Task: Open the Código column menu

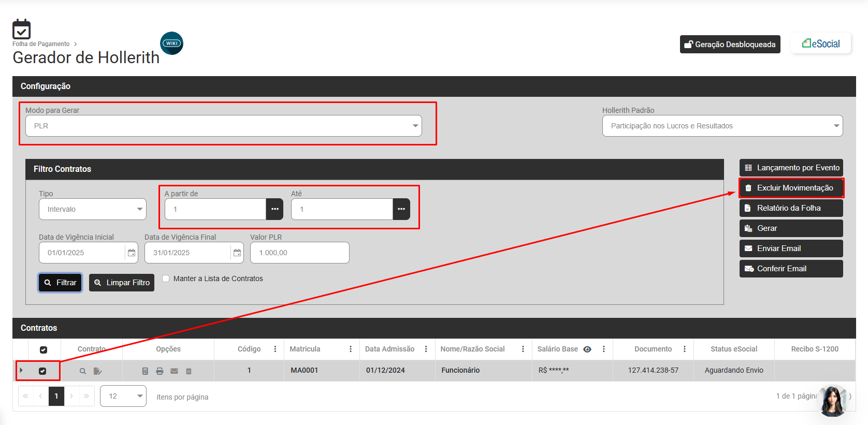Action: click(x=275, y=349)
